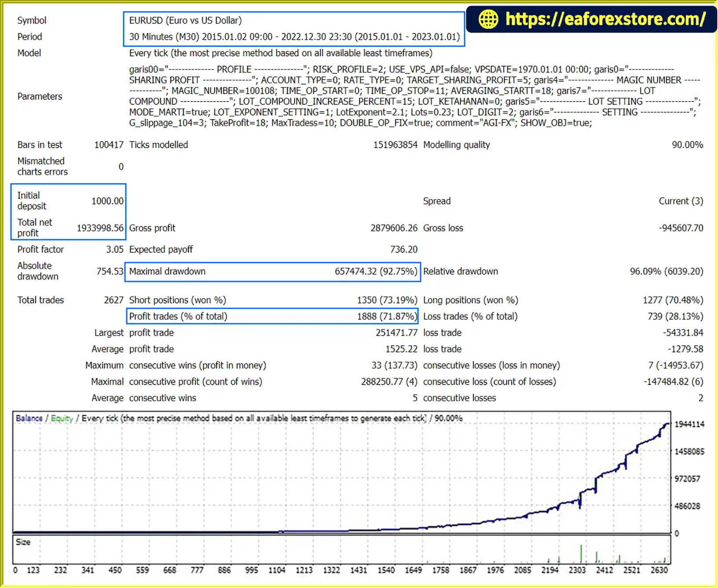Click the Gross loss value -945607.70

(681, 228)
